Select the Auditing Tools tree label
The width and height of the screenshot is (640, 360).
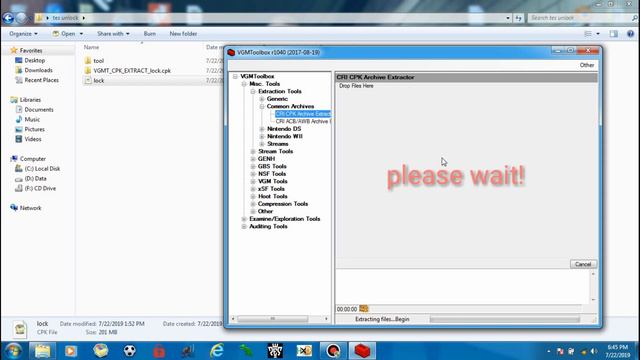pos(268,226)
